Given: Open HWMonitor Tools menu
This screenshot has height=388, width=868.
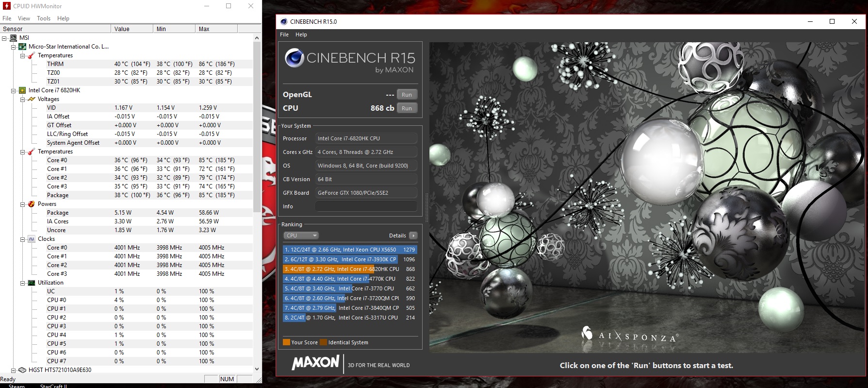Looking at the screenshot, I should pos(44,18).
